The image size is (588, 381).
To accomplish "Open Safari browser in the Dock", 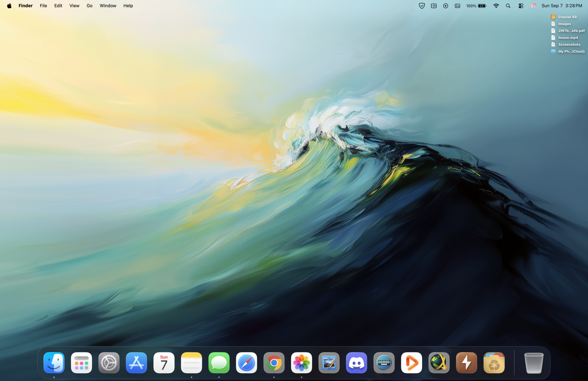I will pyautogui.click(x=246, y=362).
